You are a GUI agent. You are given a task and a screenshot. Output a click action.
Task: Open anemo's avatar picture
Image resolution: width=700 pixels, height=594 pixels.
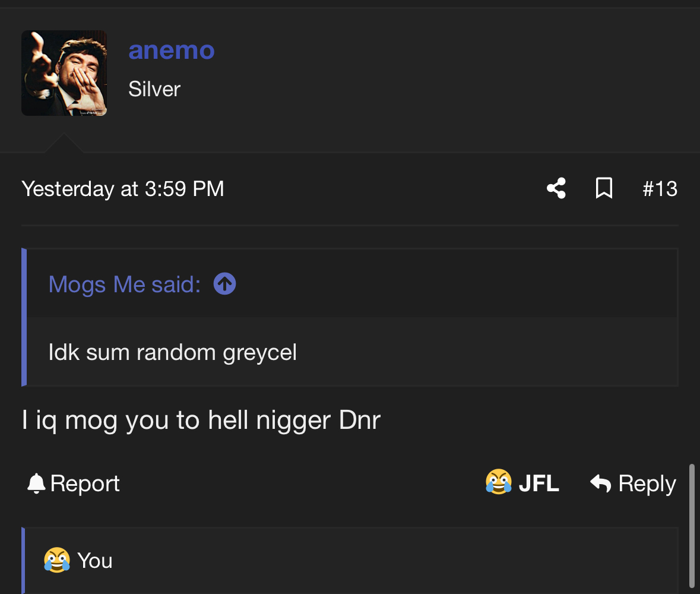tap(64, 73)
